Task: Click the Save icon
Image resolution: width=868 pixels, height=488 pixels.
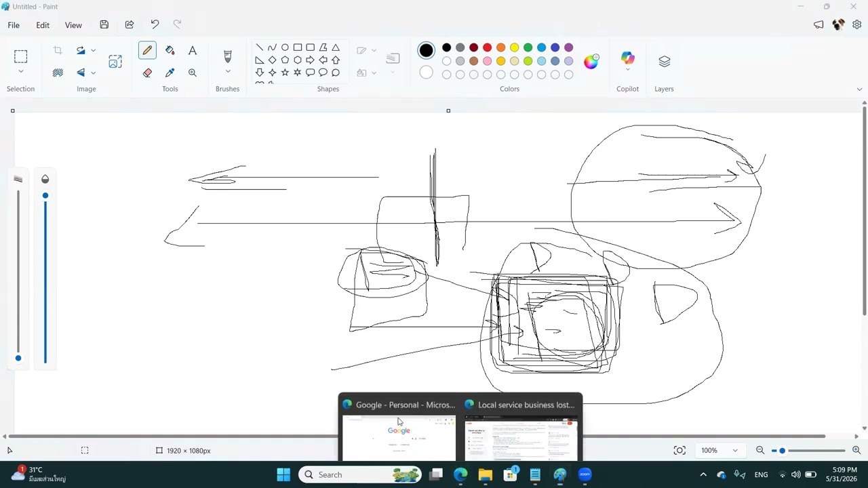Action: pyautogui.click(x=104, y=25)
